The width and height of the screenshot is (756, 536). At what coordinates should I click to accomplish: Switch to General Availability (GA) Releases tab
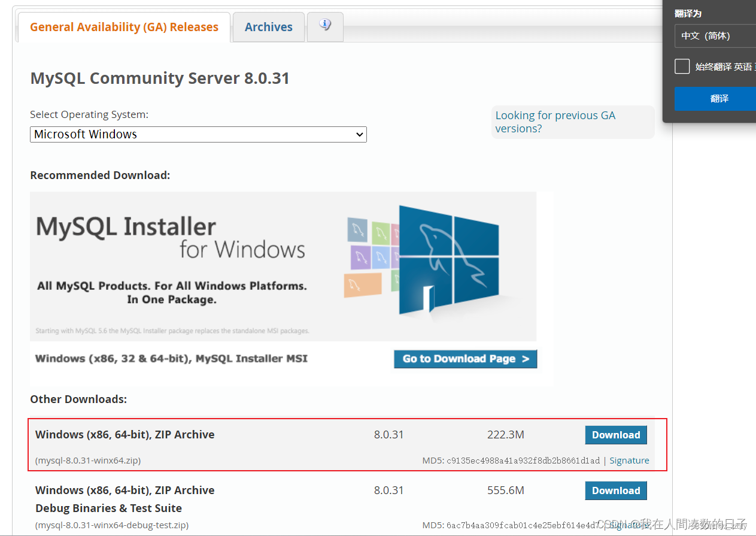[124, 27]
